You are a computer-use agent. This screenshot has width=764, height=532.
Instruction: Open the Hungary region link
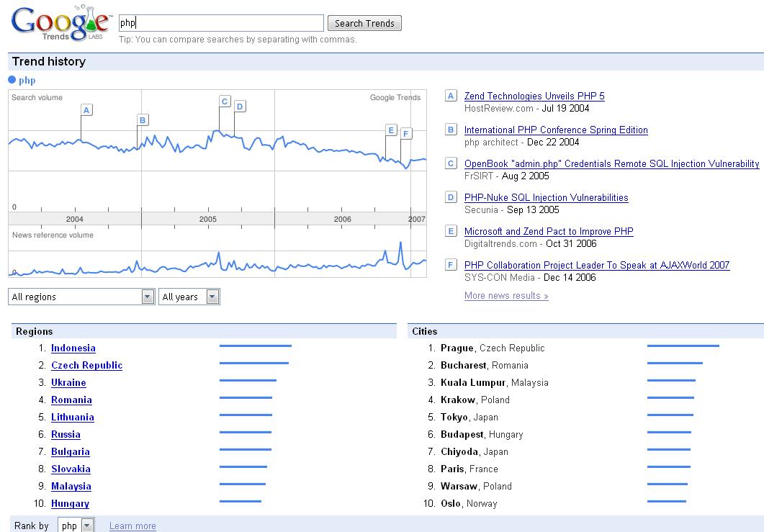[70, 504]
